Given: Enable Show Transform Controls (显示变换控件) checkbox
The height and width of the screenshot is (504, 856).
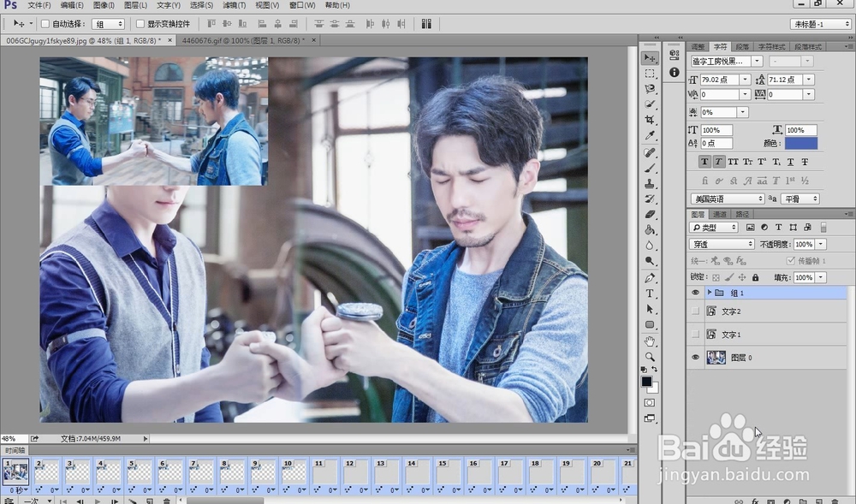Looking at the screenshot, I should (140, 24).
